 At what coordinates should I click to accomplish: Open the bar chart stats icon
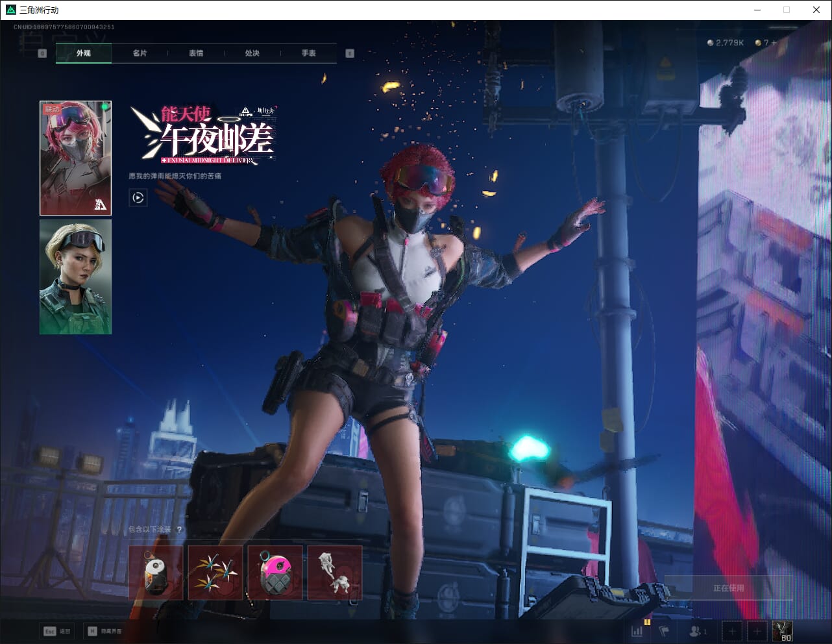point(637,631)
